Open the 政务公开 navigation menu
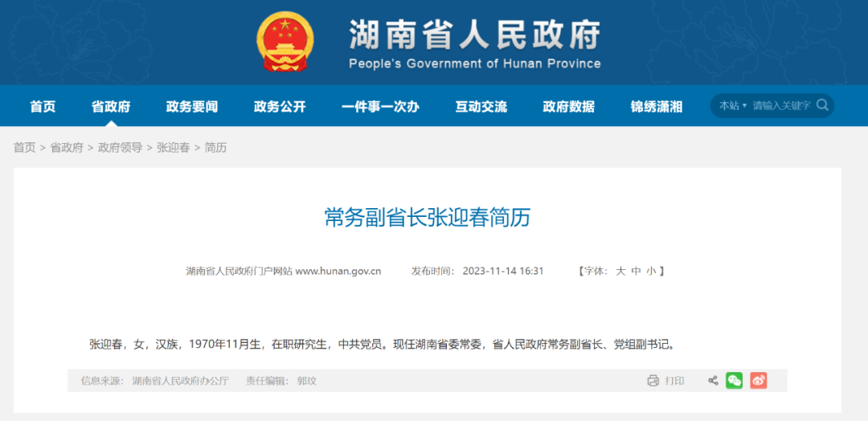 pyautogui.click(x=280, y=106)
